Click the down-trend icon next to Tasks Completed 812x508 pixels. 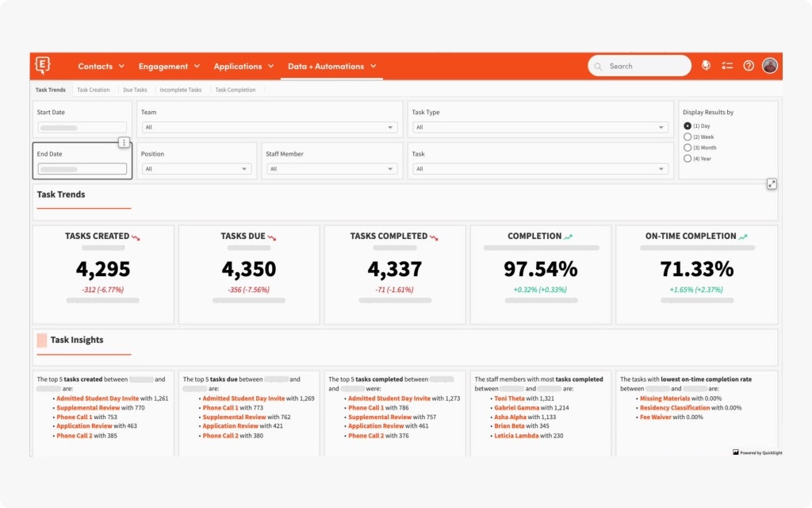point(434,237)
